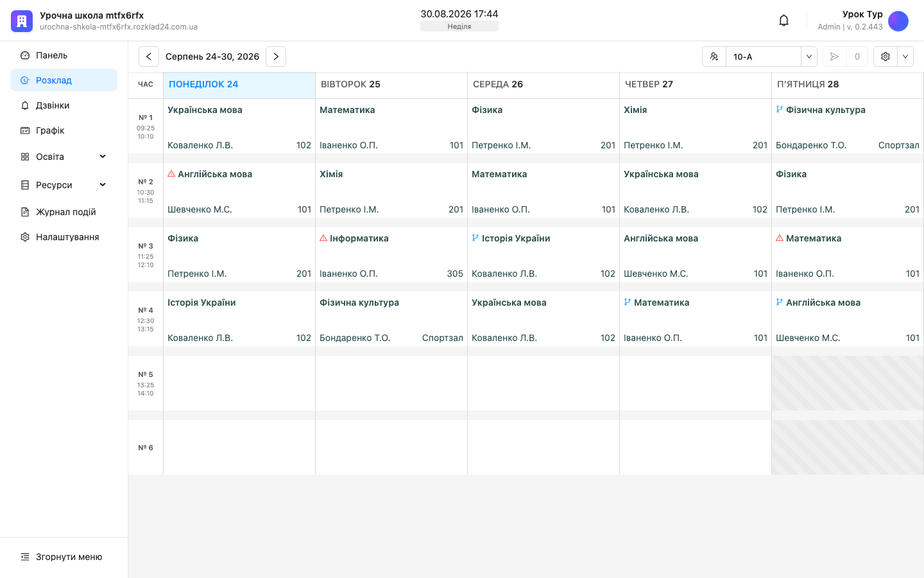Open the Панель menu item
Image resolution: width=924 pixels, height=578 pixels.
click(x=64, y=55)
